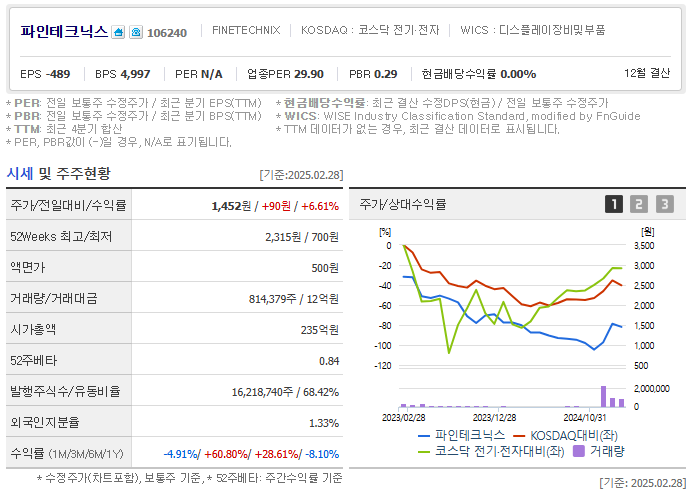
Task: Click the 발행주식수/유동비율 row label
Action: (x=65, y=391)
